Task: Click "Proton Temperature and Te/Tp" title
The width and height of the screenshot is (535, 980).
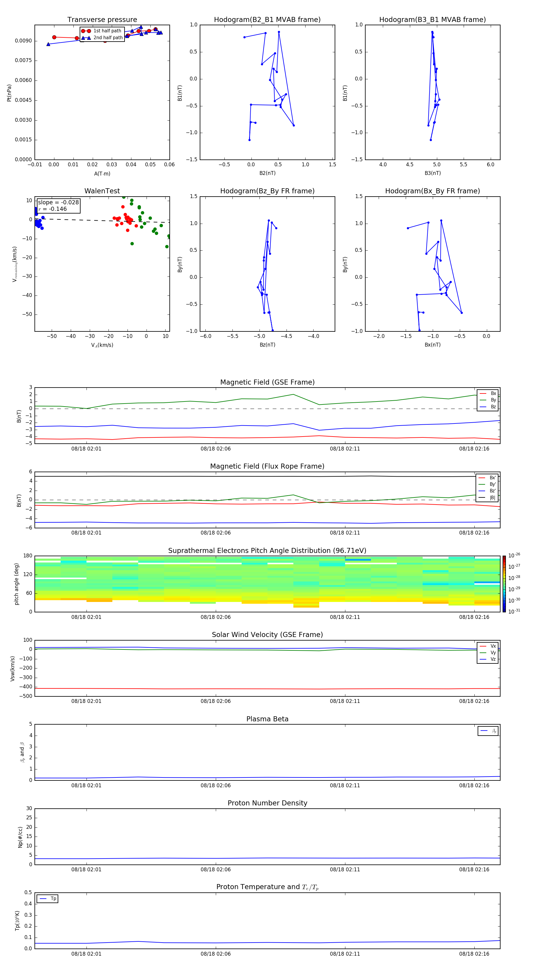Action: click(267, 887)
